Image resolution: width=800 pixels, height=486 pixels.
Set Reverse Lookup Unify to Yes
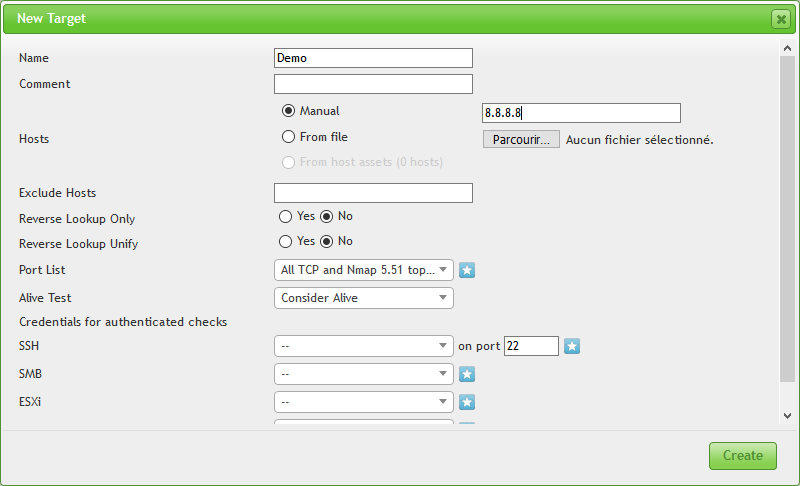(285, 241)
